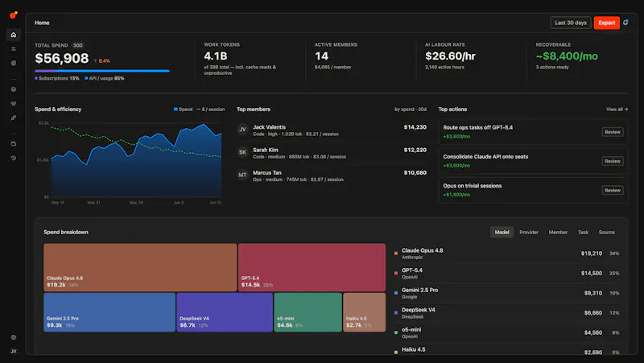Open the team members icon in sidebar
Viewport: 644px width, 363px height.
(14, 104)
